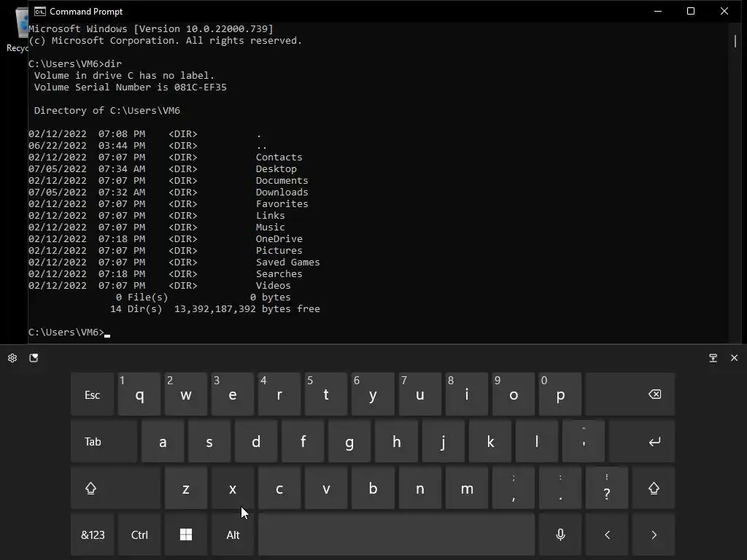Screen dimensions: 747x560
Task: Click '13,392,187,392 bytes free' text
Action: point(247,309)
